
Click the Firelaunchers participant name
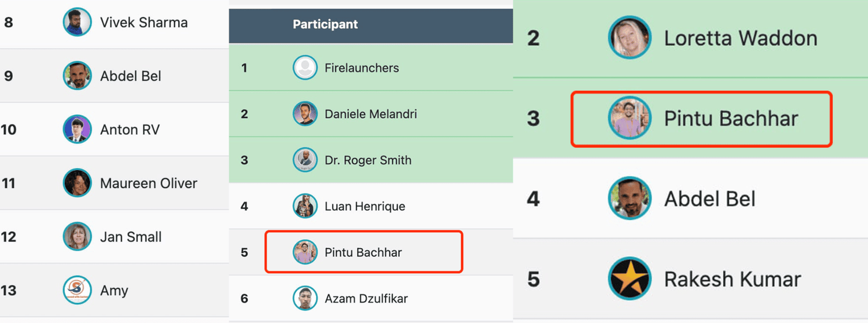362,68
